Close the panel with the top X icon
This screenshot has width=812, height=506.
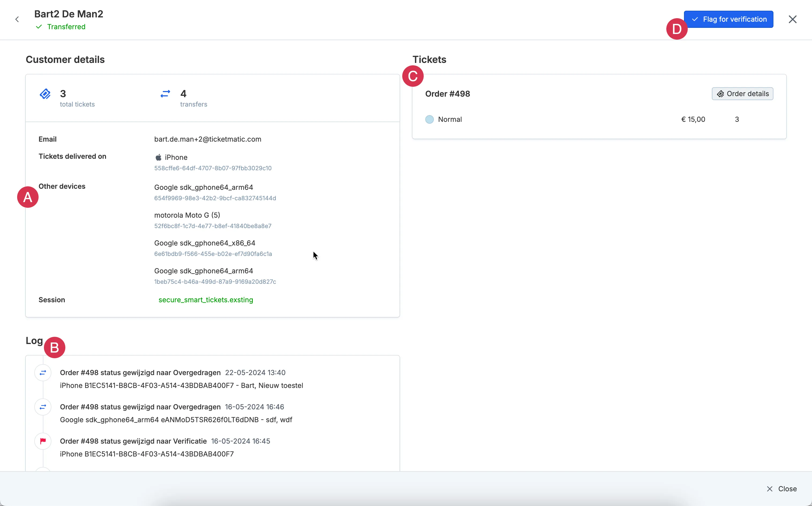coord(792,19)
